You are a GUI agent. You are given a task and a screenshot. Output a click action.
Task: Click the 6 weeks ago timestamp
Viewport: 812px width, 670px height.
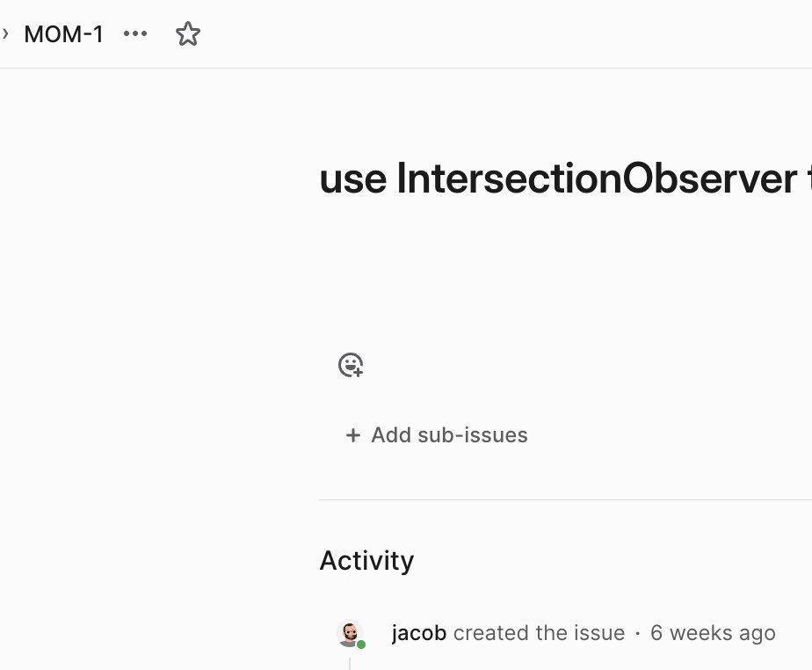713,633
